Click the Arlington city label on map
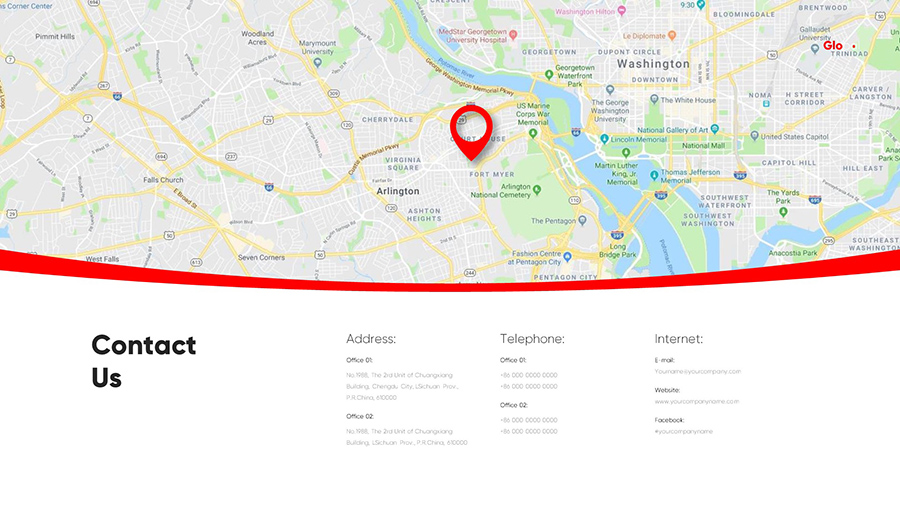 click(398, 192)
